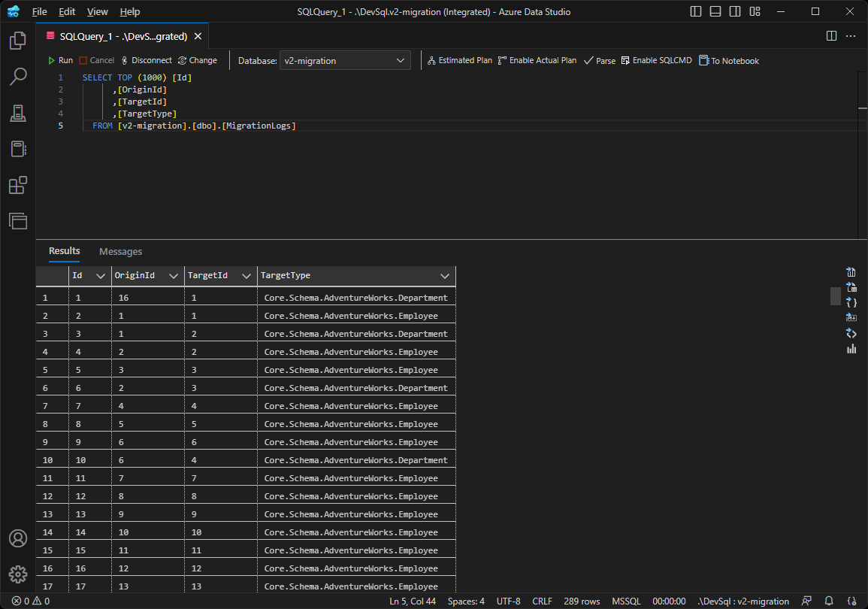Run the SQL query
The image size is (868, 609).
click(x=60, y=60)
